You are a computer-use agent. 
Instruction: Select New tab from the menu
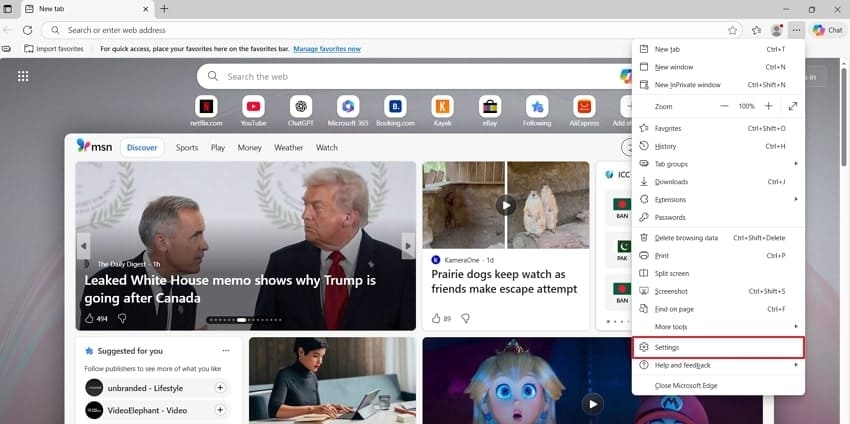719,49
